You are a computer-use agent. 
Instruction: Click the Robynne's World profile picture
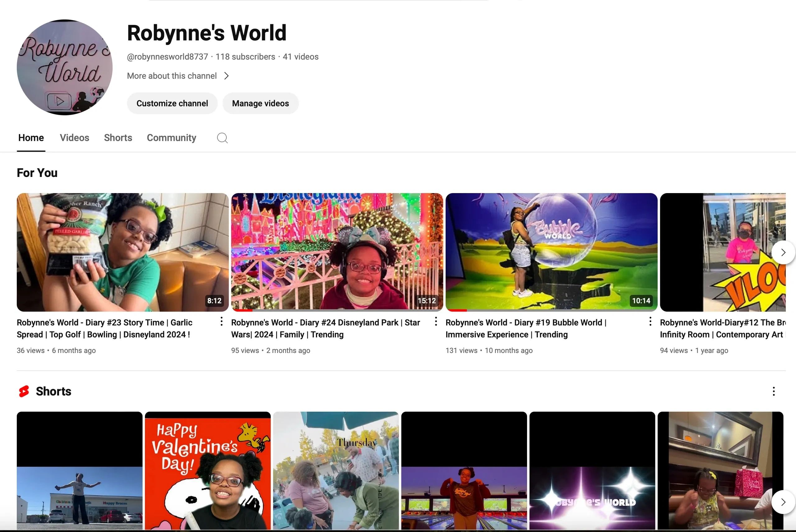[x=64, y=67]
